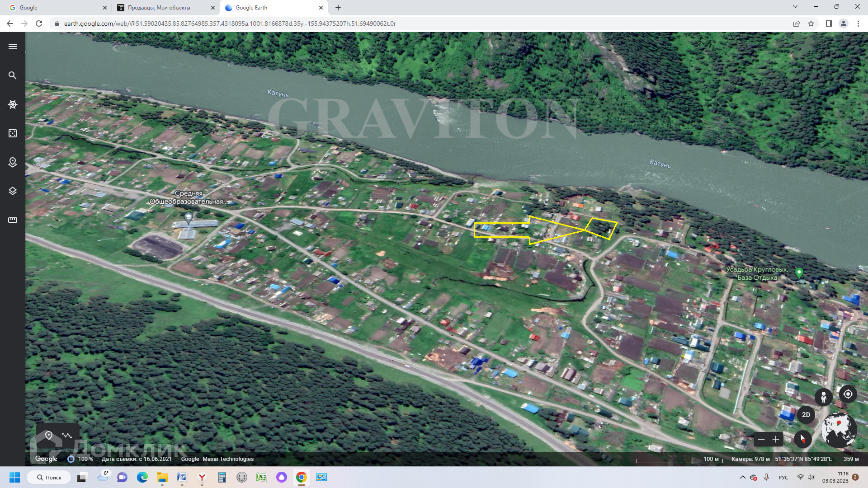868x488 pixels.
Task: Open the Earth search tool
Action: 13,75
